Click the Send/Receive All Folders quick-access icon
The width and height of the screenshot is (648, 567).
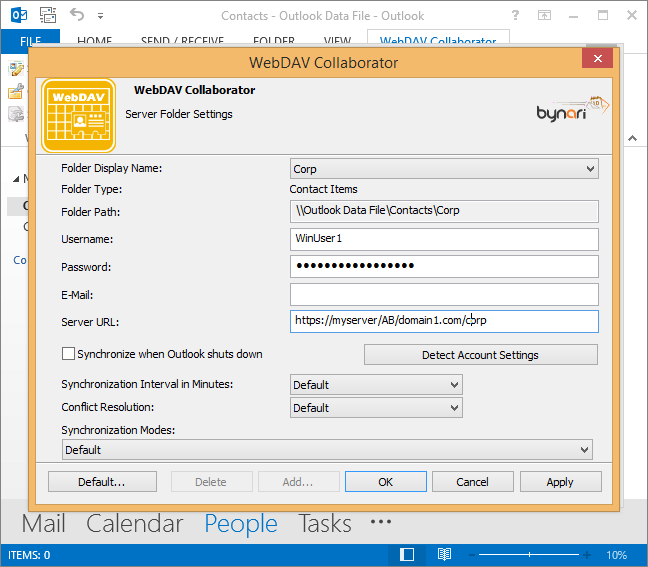(x=48, y=15)
